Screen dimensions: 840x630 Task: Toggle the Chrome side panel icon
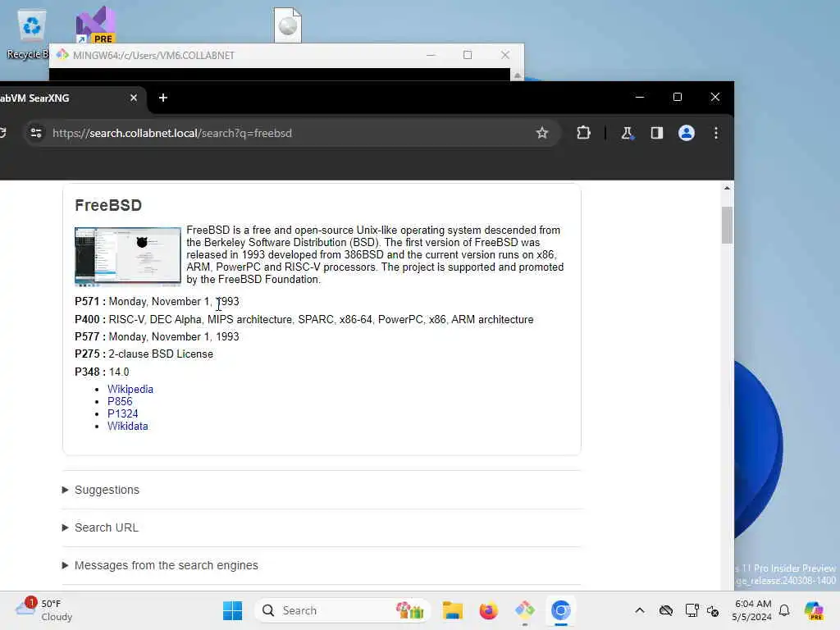tap(656, 133)
